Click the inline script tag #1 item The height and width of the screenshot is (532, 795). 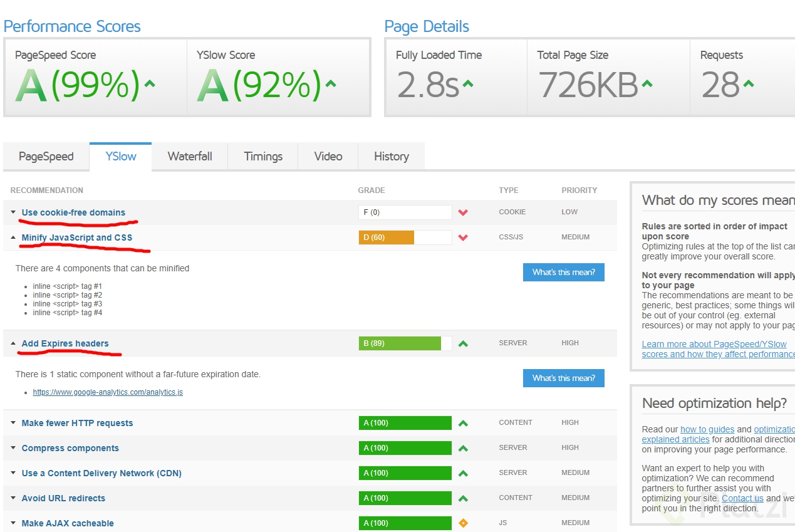point(68,286)
